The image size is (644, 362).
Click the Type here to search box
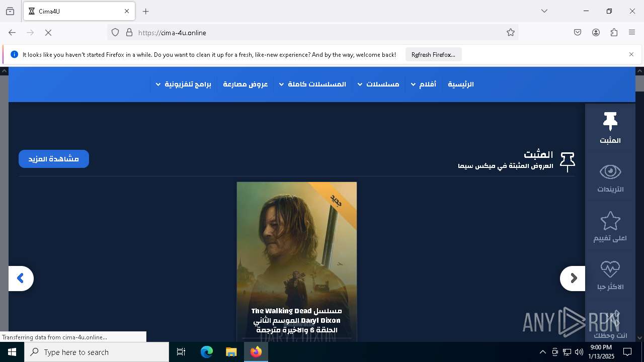tap(97, 352)
